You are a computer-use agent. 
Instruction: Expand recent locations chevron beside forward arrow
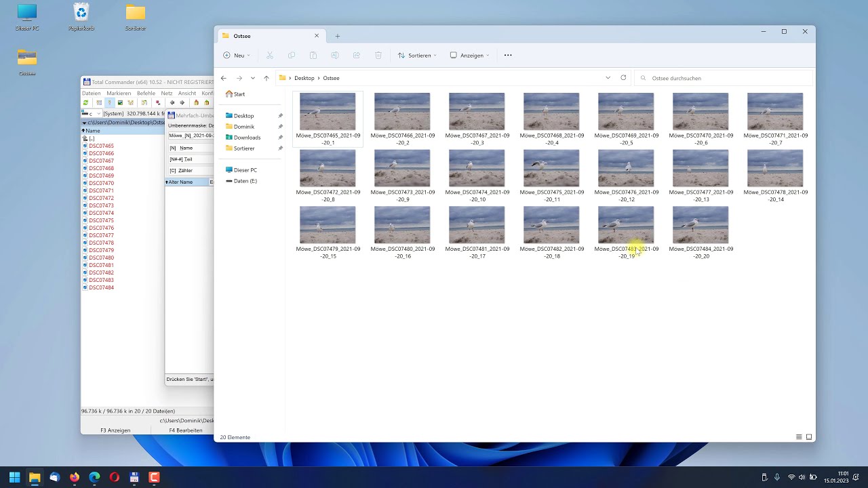point(252,78)
